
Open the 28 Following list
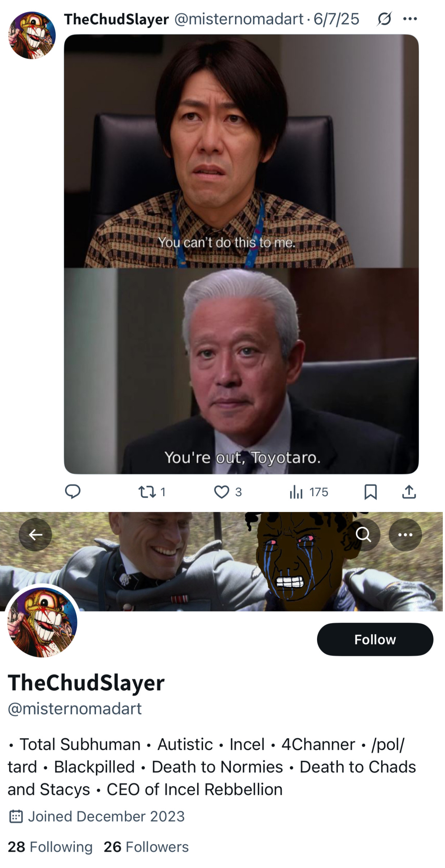(50, 847)
